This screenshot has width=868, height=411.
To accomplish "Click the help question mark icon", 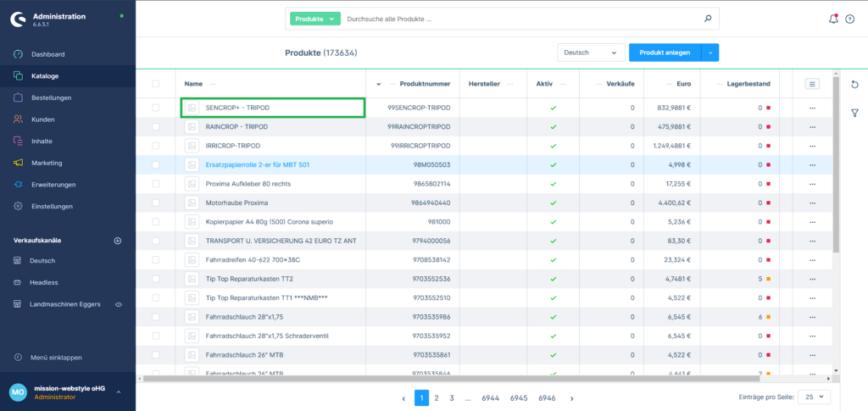I will pos(849,19).
